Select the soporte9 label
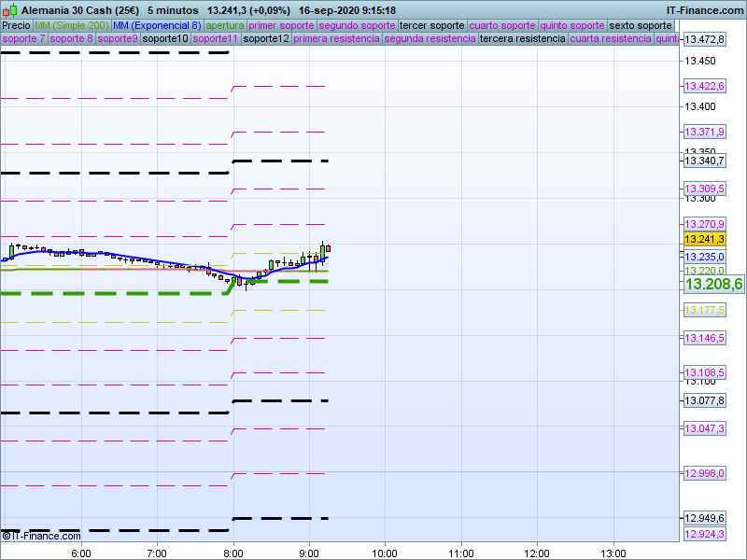This screenshot has width=747, height=560. (x=118, y=38)
